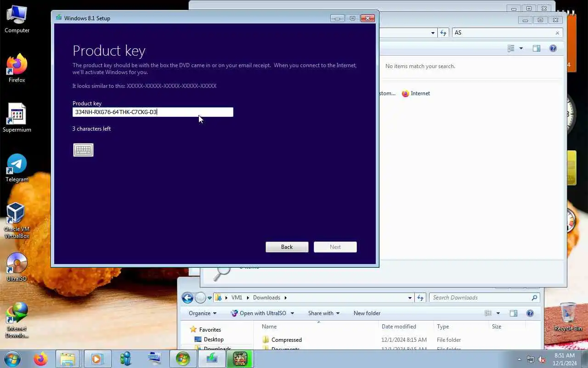Open view dropdown arrow in Downloads window
This screenshot has height=368, width=588.
(x=498, y=313)
